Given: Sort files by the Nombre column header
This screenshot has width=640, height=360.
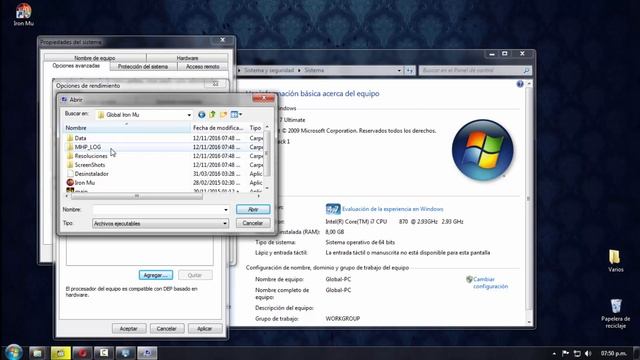Looking at the screenshot, I should tap(127, 128).
